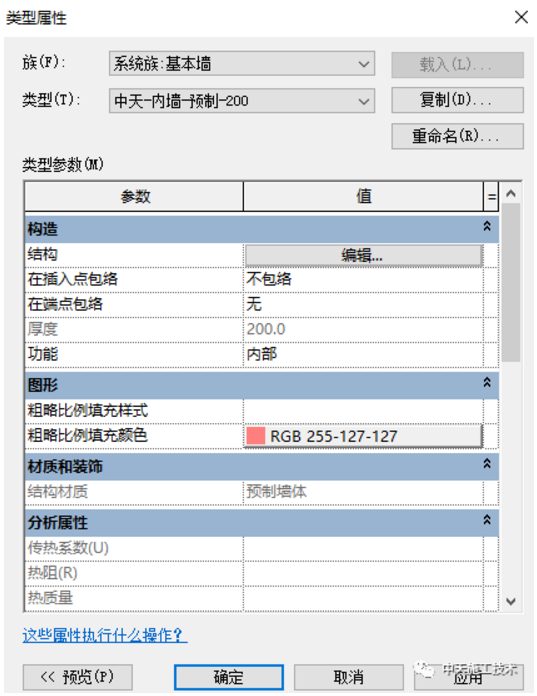
Task: Collapse the 分析属性 section chevron
Action: (487, 520)
